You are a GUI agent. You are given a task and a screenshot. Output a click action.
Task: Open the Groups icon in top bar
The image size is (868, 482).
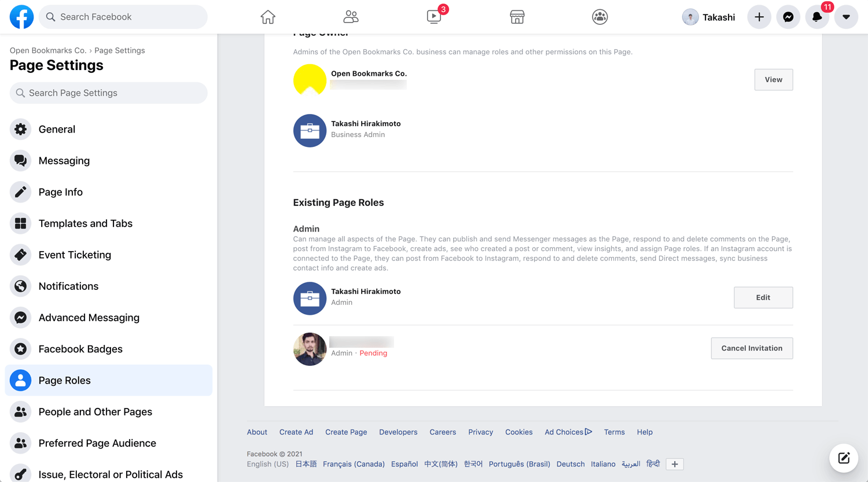pyautogui.click(x=600, y=17)
